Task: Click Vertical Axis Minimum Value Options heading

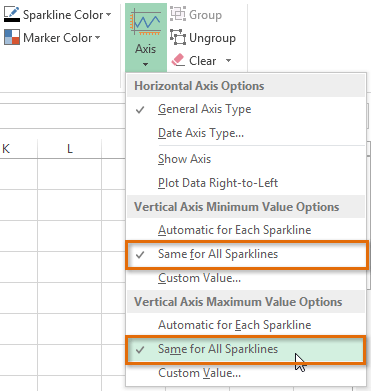Action: (x=237, y=207)
